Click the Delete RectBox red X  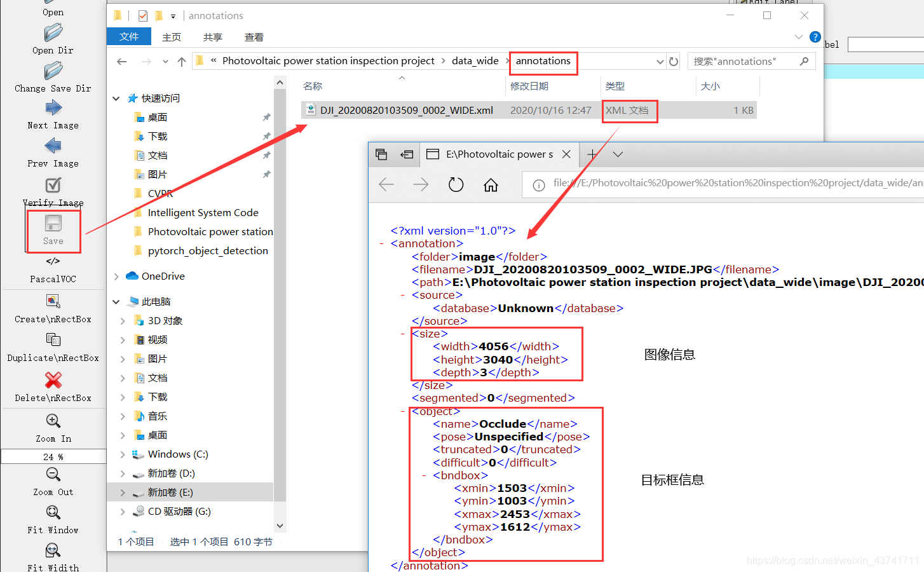pos(53,379)
